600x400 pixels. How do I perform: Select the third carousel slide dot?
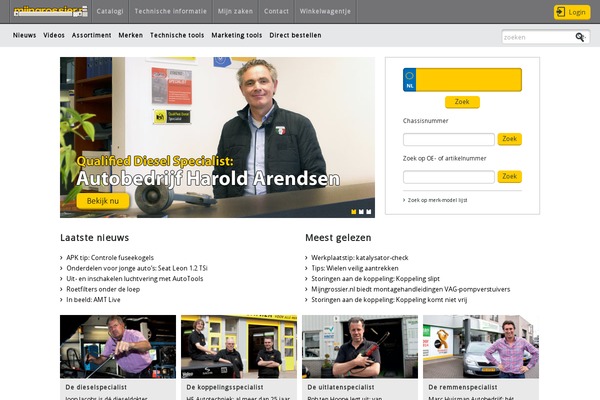368,212
